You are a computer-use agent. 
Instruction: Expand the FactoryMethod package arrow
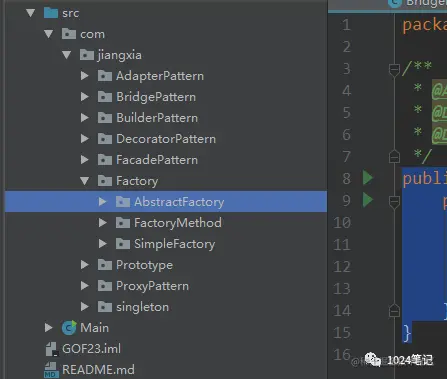point(103,223)
